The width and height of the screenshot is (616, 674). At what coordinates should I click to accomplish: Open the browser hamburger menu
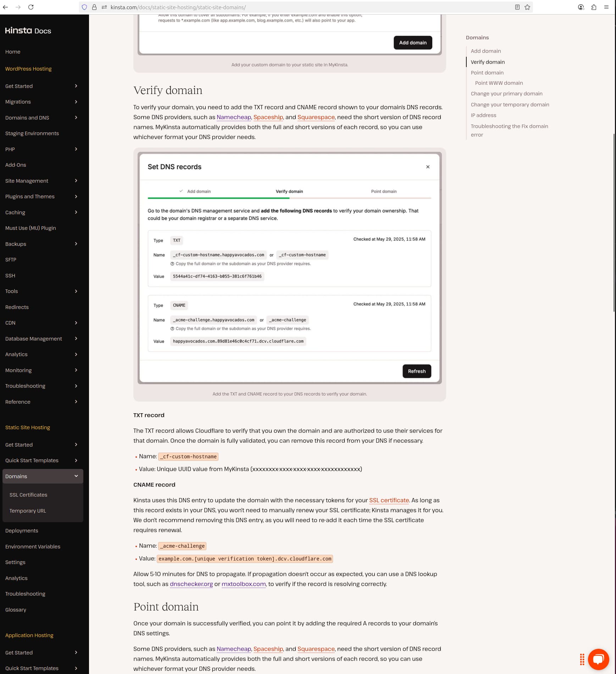pyautogui.click(x=606, y=7)
